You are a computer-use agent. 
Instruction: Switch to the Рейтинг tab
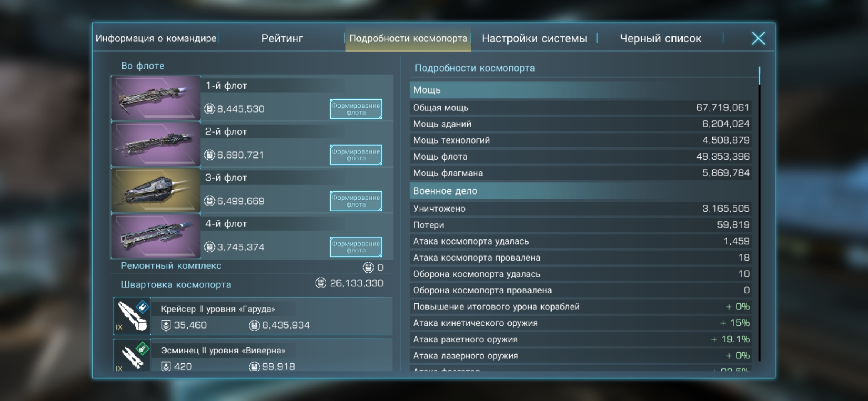point(282,38)
